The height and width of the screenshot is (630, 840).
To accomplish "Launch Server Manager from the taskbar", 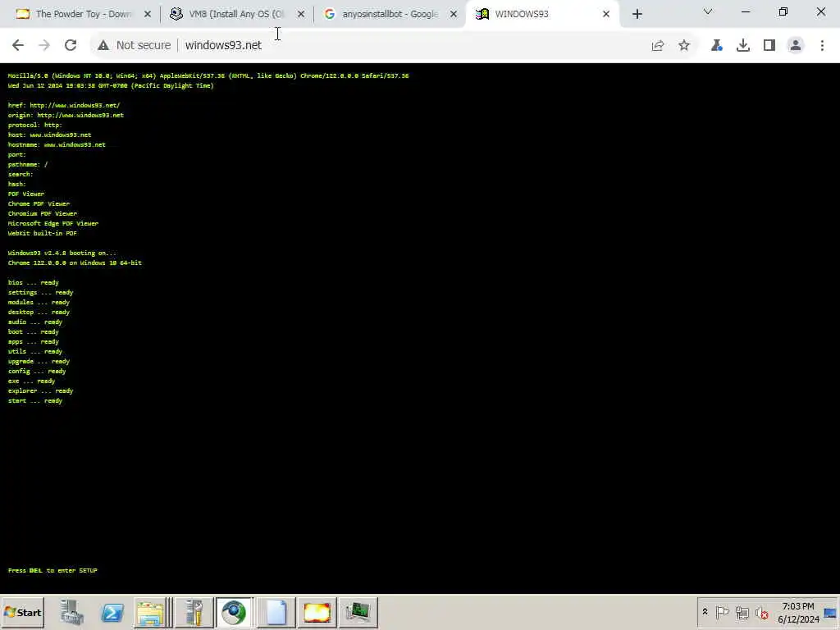I will coord(72,612).
